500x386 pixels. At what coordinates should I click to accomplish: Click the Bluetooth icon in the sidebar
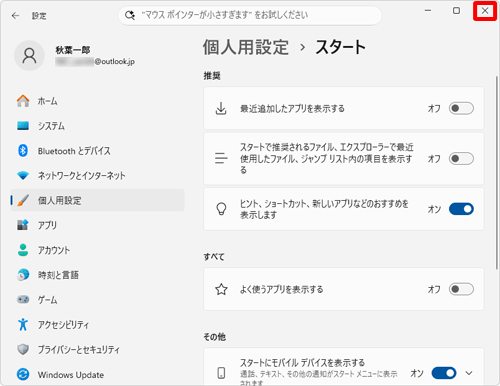point(23,151)
